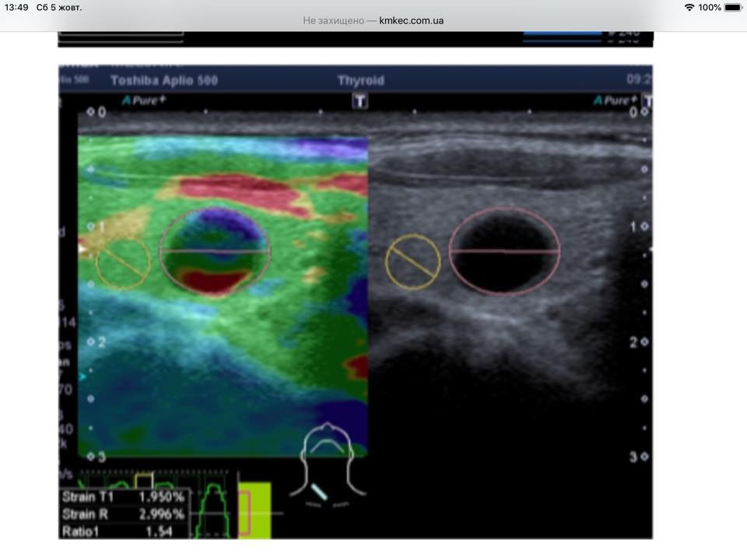
Task: Select yellow reference ROI circle on B-mode image
Action: (412, 262)
